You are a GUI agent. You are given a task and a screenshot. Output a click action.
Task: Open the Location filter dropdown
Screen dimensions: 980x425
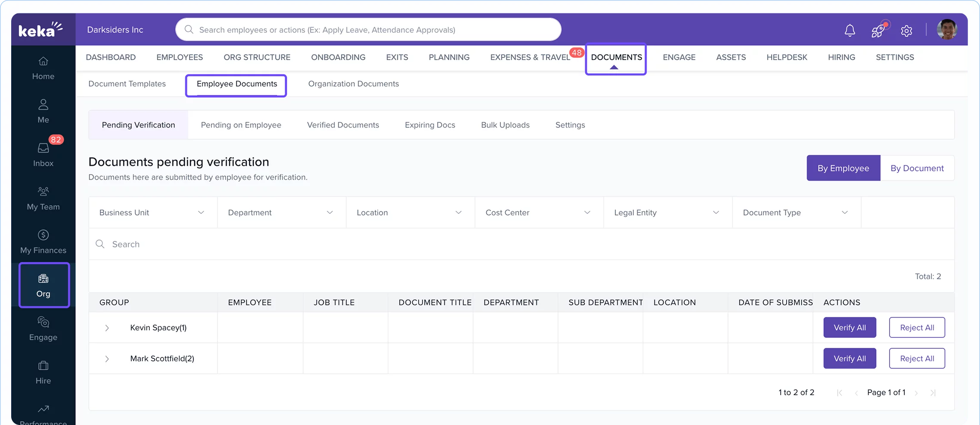[410, 212]
